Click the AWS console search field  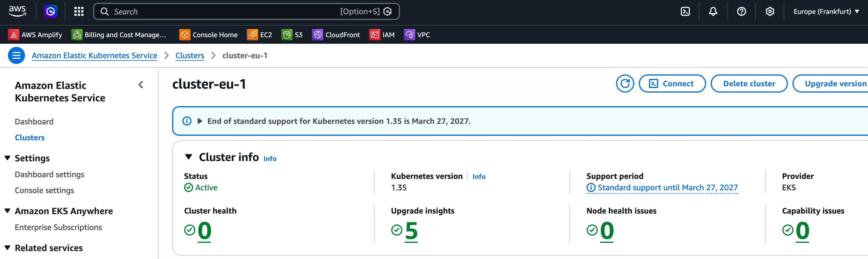(x=246, y=12)
